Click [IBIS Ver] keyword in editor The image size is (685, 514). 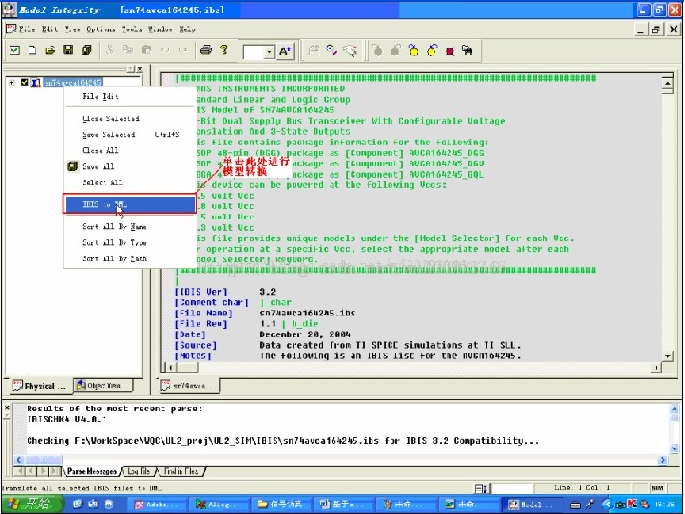tap(201, 292)
